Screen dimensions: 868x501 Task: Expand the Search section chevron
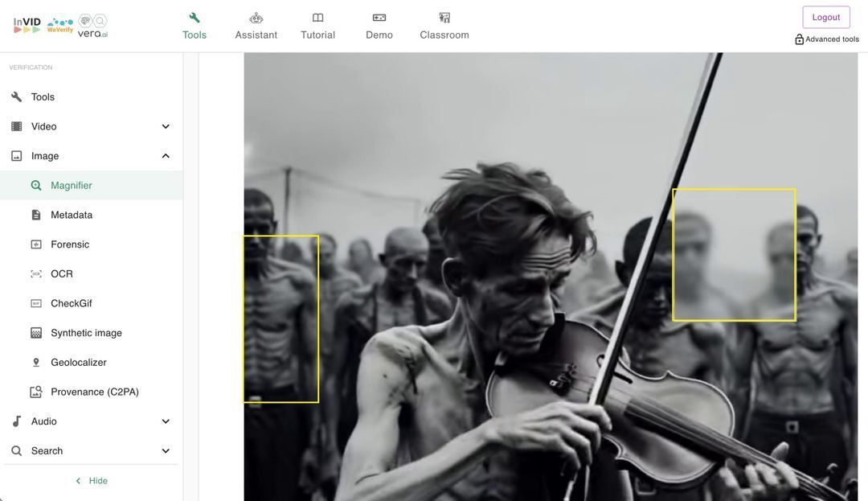(166, 451)
